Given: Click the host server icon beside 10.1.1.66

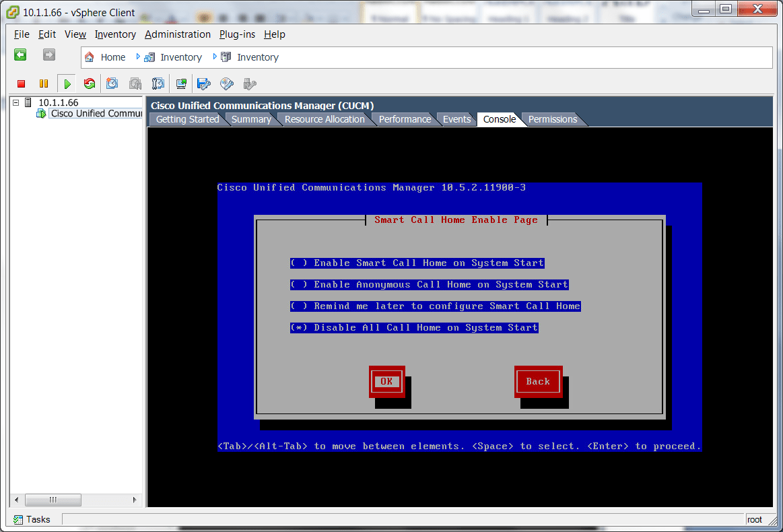Looking at the screenshot, I should 28,102.
